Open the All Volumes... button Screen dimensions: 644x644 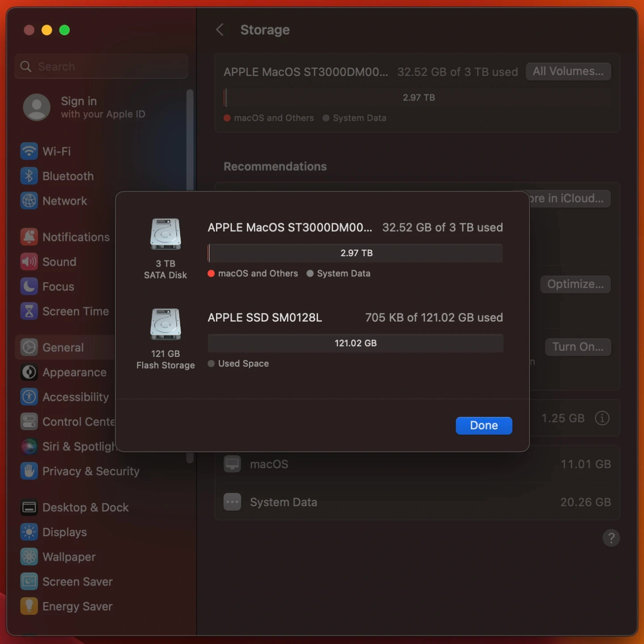coord(568,72)
